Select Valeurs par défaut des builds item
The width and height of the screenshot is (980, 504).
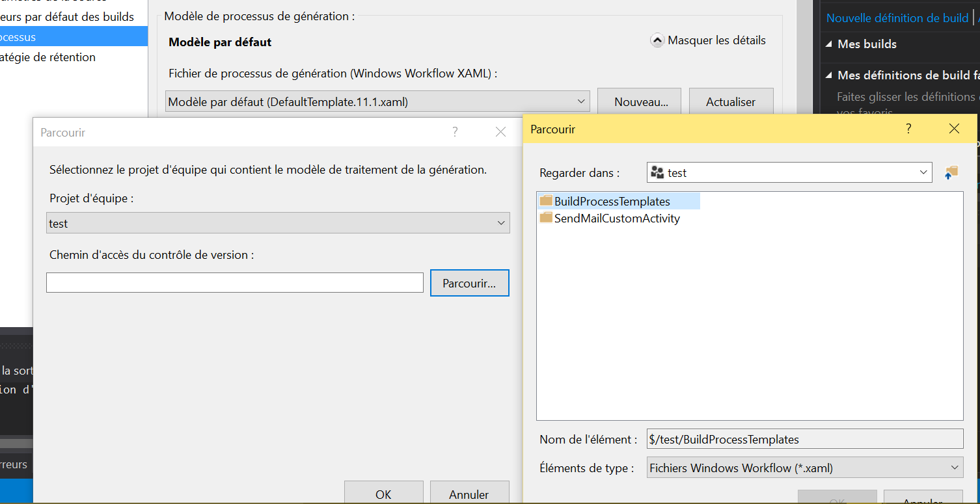67,16
